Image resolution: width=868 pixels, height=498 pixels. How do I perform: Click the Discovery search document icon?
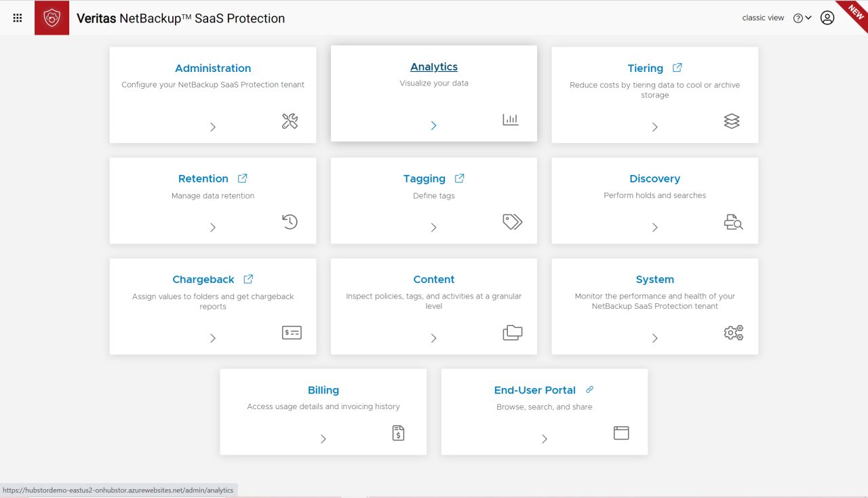(733, 222)
